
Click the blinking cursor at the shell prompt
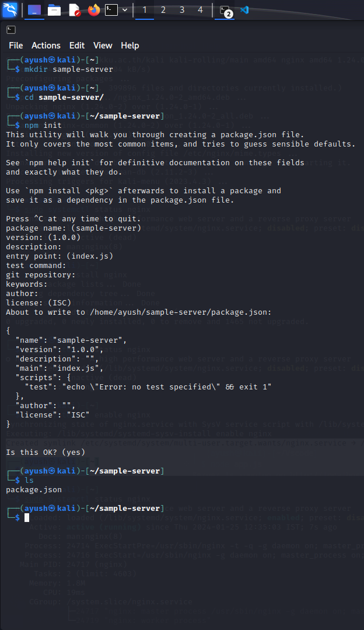[x=26, y=517]
